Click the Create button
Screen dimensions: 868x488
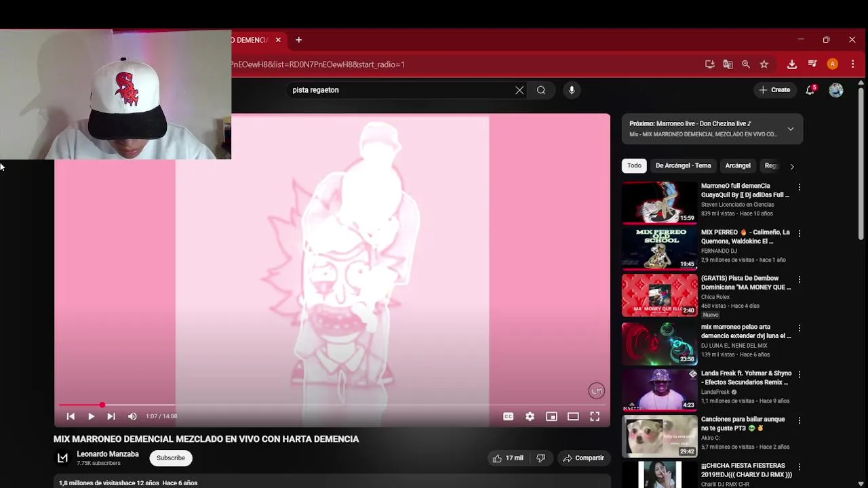point(774,90)
